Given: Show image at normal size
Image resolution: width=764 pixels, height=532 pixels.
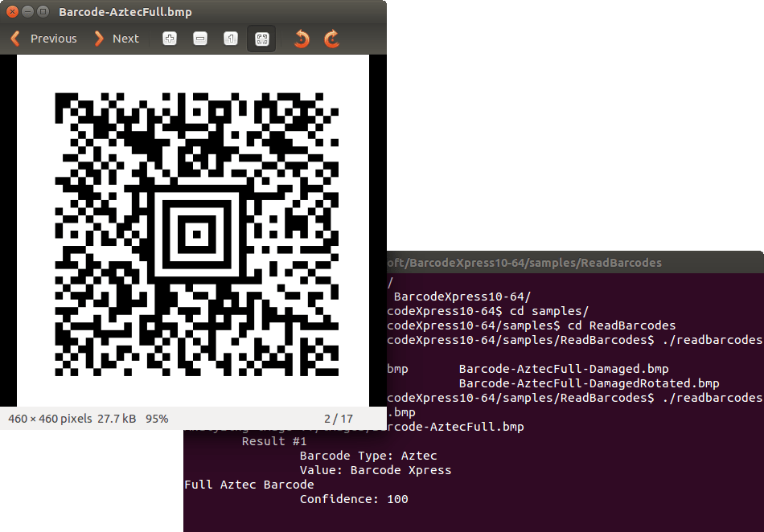Looking at the screenshot, I should (x=231, y=39).
